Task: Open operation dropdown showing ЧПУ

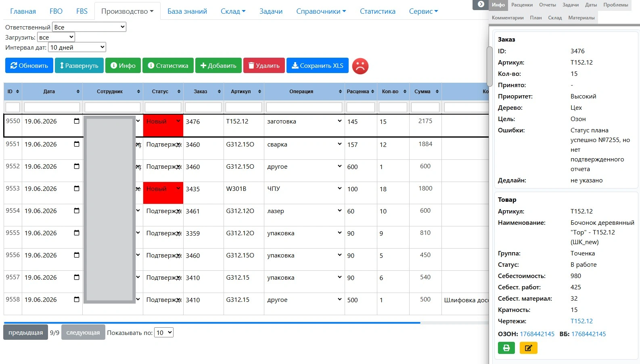Action: coord(304,188)
